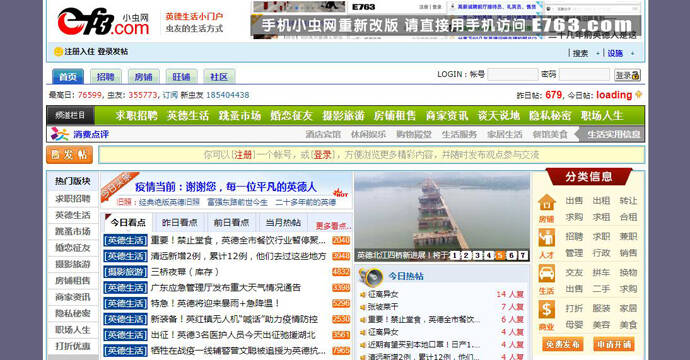690x360 pixels.
Task: Open 求职招聘 in the 热门版块 sidebar
Action: (x=73, y=199)
